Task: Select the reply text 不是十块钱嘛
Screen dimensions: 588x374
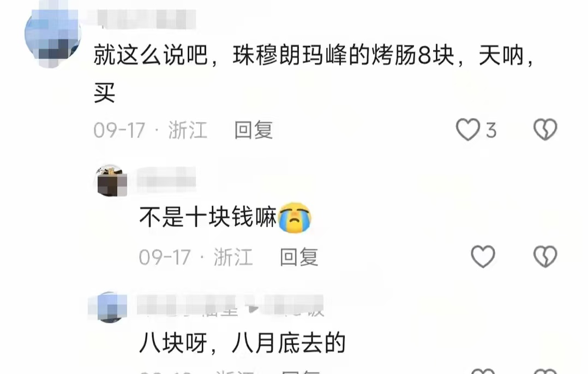Action: [x=208, y=217]
